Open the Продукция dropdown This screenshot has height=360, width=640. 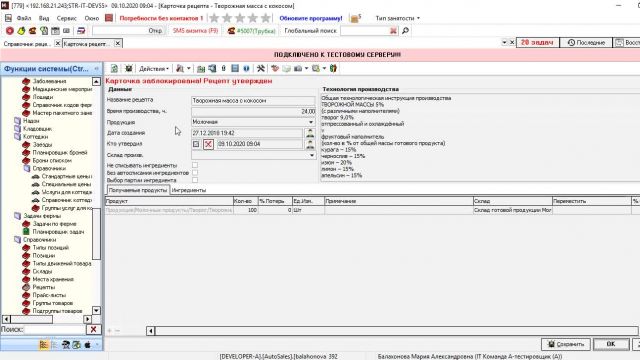(x=311, y=122)
